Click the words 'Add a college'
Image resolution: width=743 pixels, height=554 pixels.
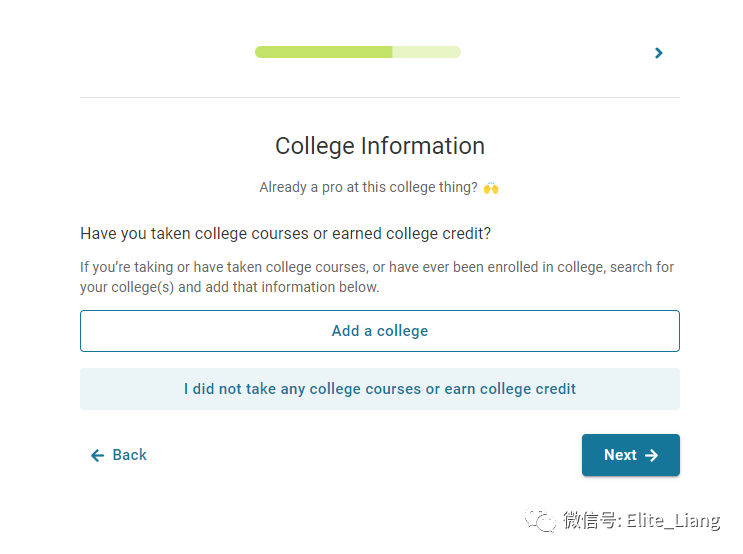click(380, 331)
